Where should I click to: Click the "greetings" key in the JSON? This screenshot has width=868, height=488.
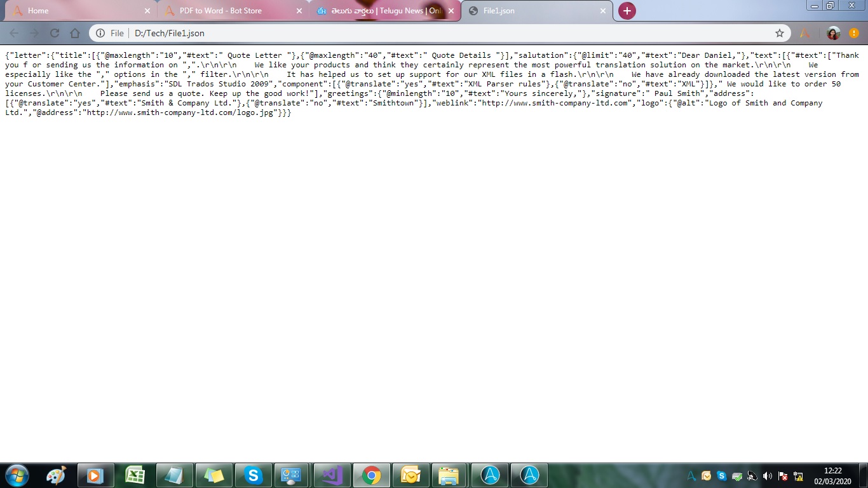pyautogui.click(x=348, y=93)
